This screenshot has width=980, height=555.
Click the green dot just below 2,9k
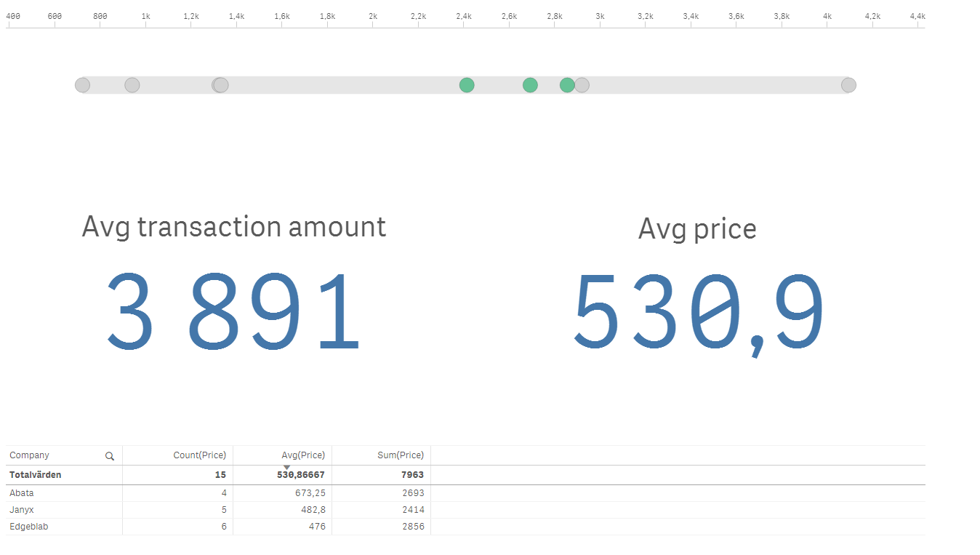(567, 85)
